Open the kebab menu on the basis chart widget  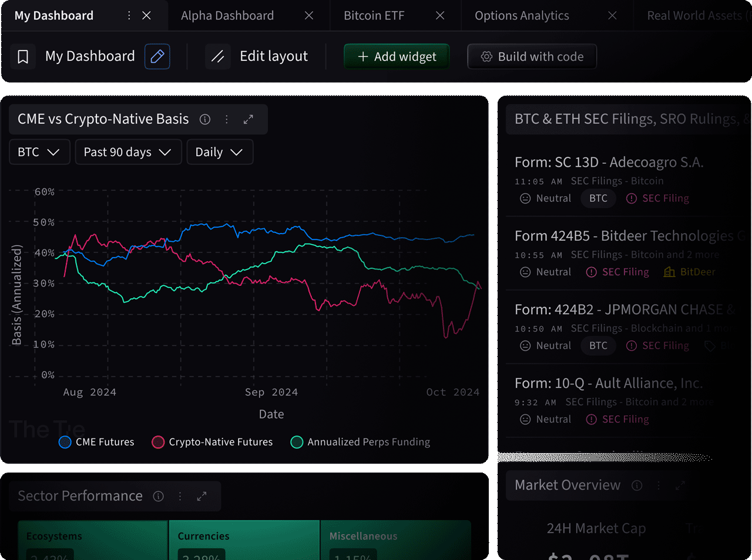tap(226, 119)
